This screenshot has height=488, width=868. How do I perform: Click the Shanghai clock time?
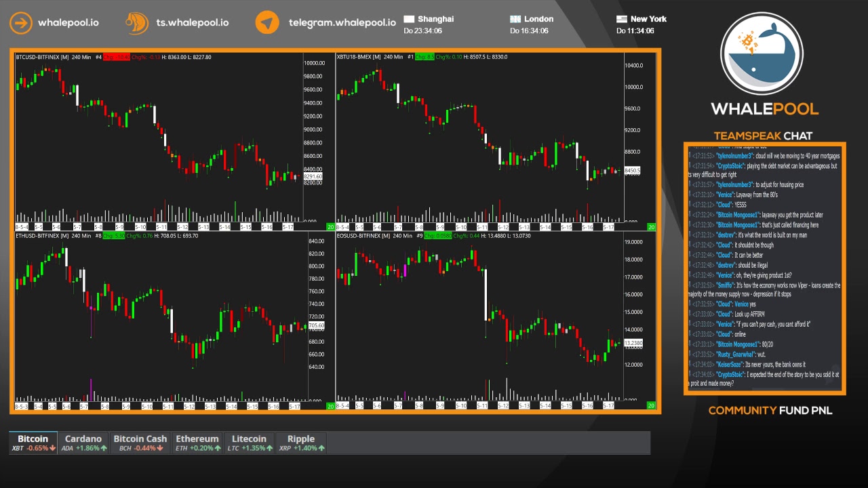pos(422,30)
